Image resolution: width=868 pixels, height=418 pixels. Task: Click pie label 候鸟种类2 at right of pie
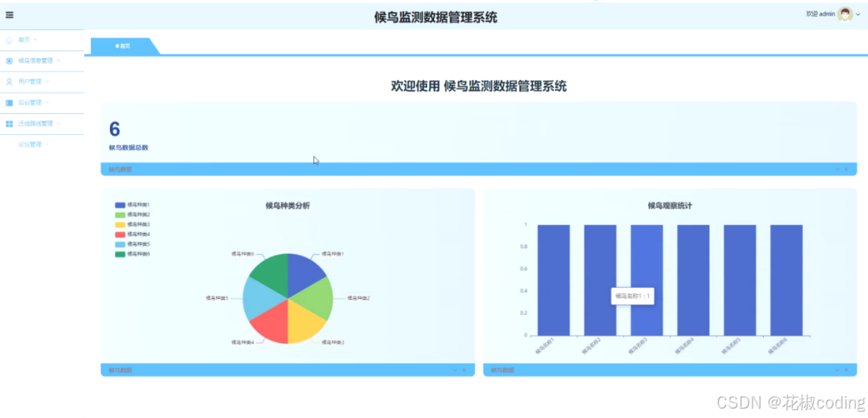[x=358, y=298]
